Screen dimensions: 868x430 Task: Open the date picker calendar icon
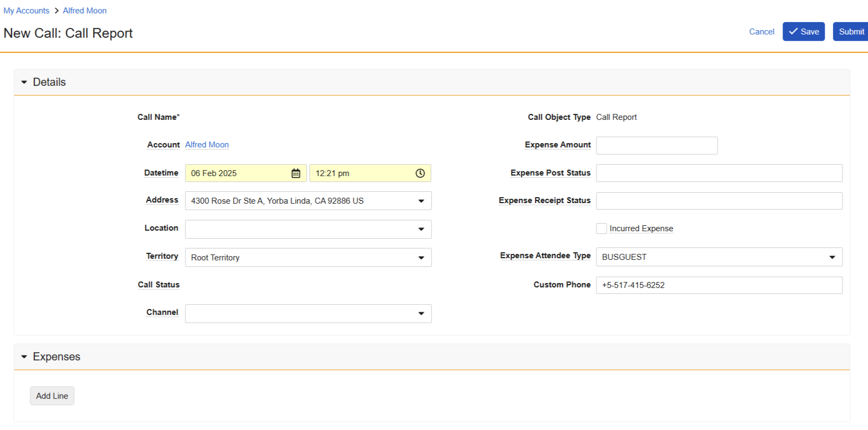pos(296,173)
